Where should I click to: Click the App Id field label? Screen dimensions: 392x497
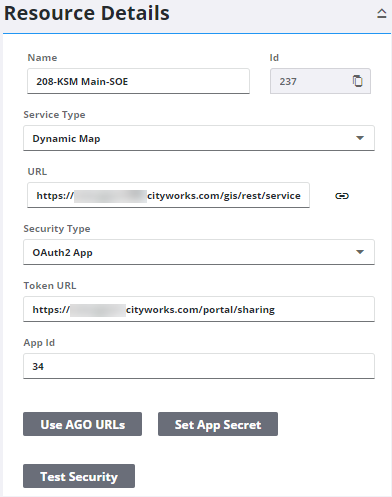[39, 343]
